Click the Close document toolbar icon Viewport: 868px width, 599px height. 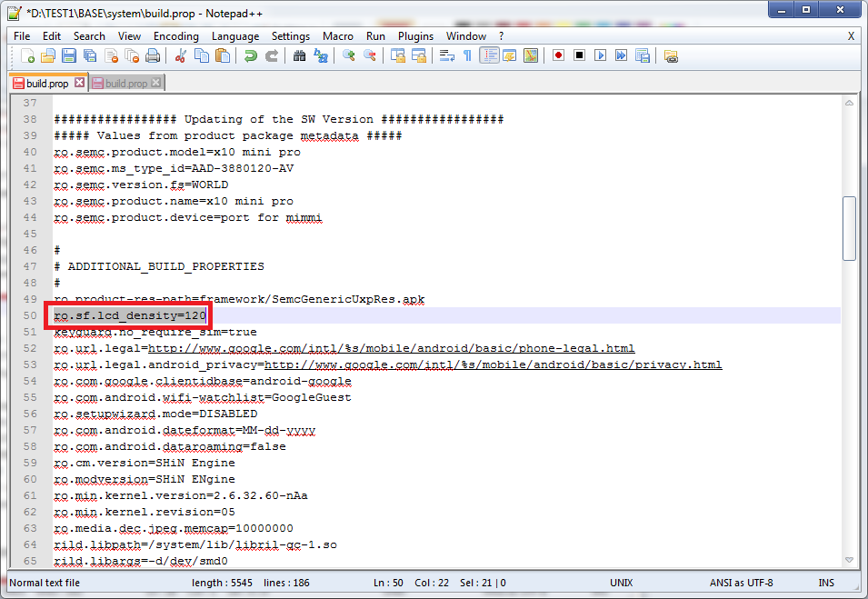111,56
